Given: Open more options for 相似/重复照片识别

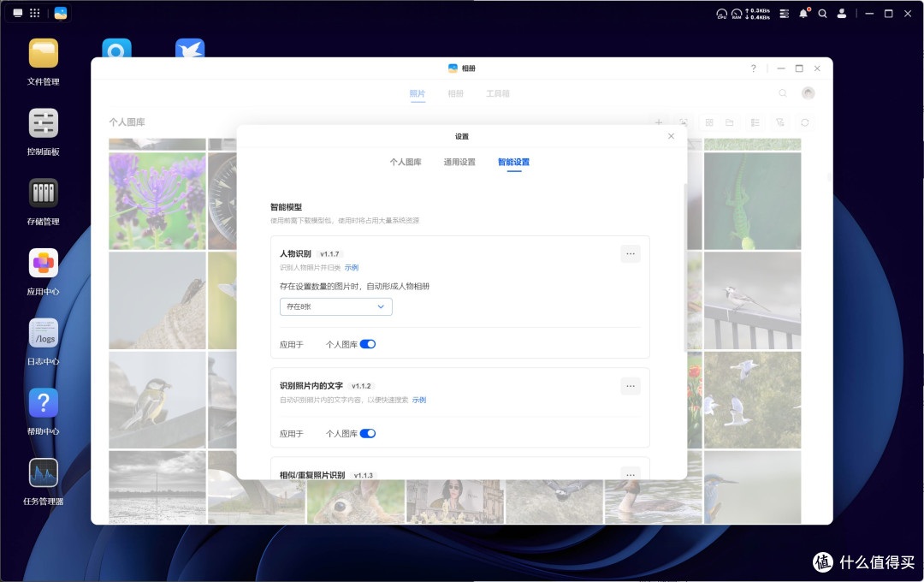Looking at the screenshot, I should click(x=631, y=473).
